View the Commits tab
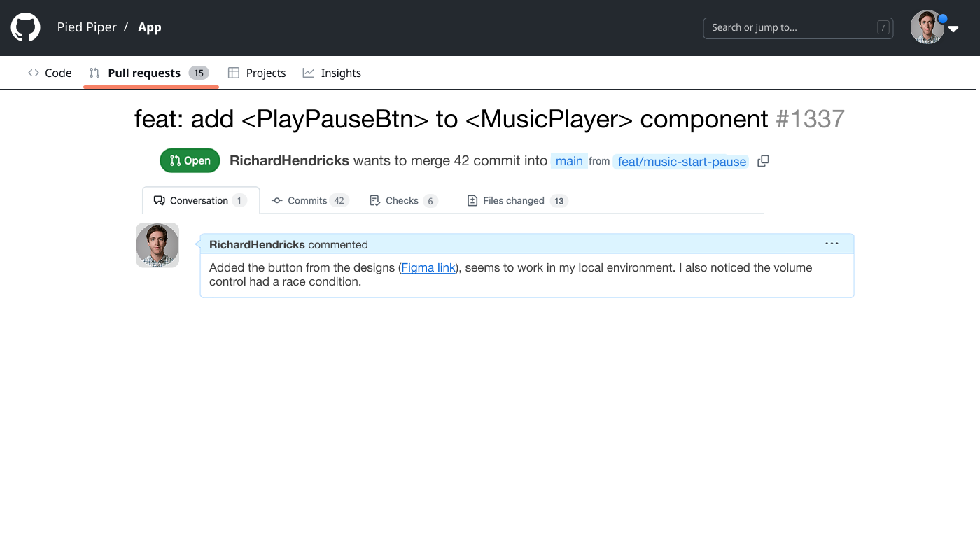The height and width of the screenshot is (560, 980). [x=309, y=200]
